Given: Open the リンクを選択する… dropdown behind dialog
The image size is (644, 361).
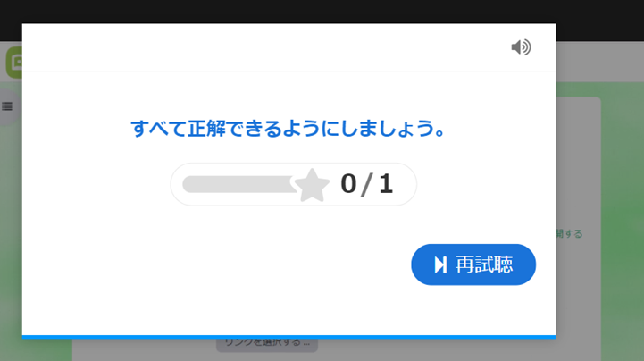Looking at the screenshot, I should click(267, 345).
